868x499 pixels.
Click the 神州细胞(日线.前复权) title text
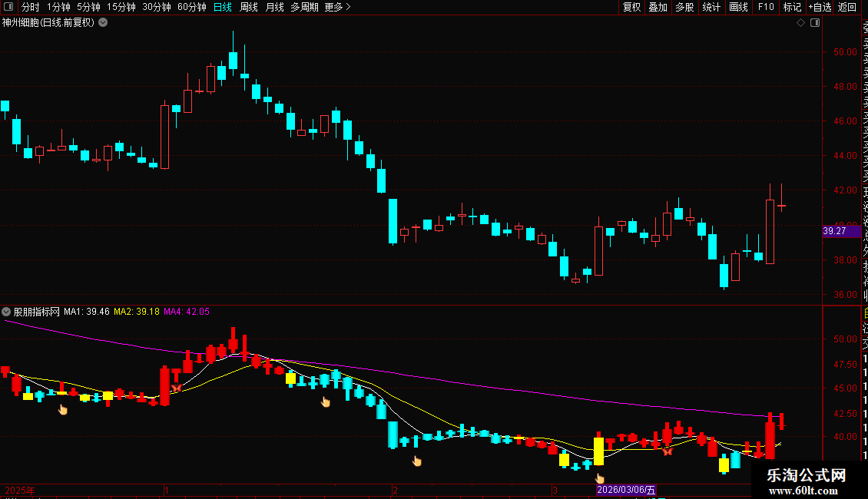tap(48, 23)
